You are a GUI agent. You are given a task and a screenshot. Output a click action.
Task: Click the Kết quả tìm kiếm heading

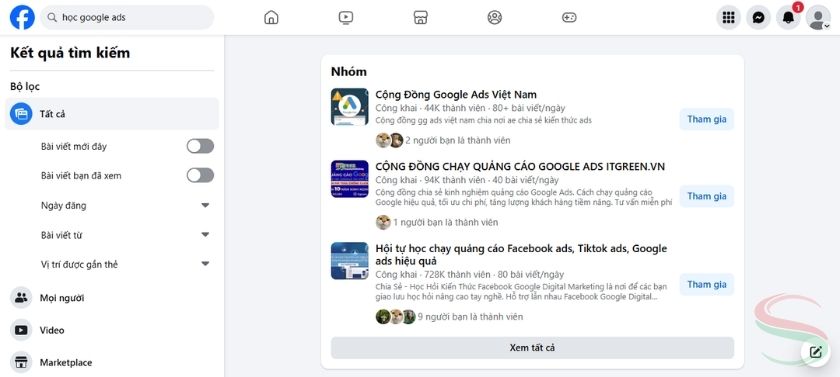[x=70, y=53]
